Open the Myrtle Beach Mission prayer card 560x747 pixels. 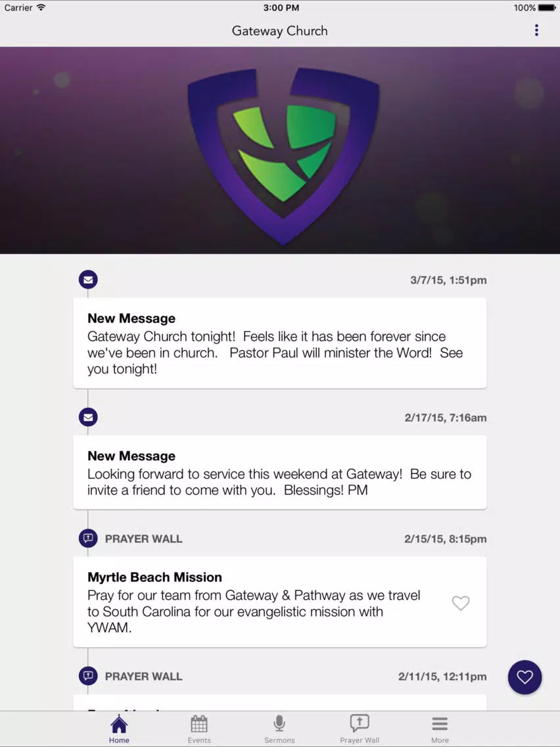tap(280, 602)
